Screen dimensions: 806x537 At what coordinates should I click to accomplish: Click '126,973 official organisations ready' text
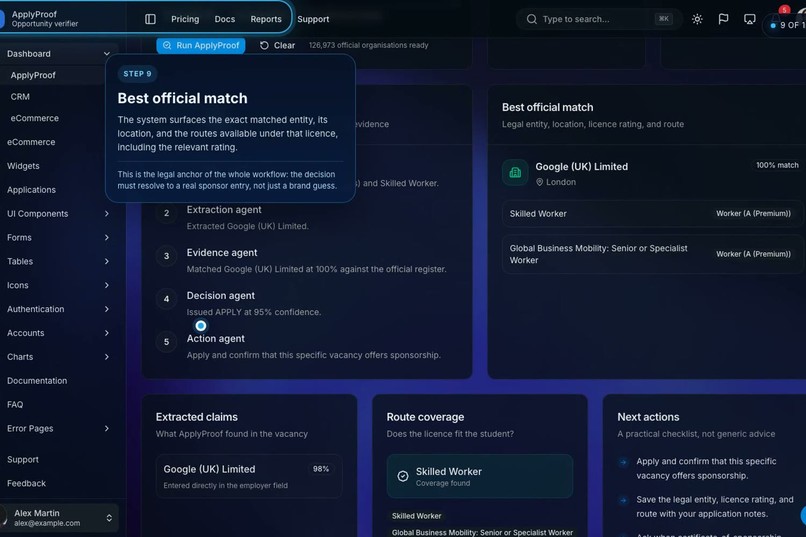(x=369, y=45)
